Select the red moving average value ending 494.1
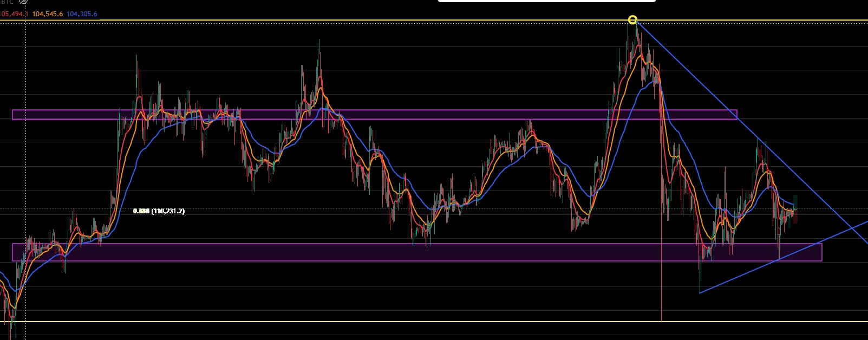Image resolution: width=868 pixels, height=340 pixels. (x=14, y=14)
